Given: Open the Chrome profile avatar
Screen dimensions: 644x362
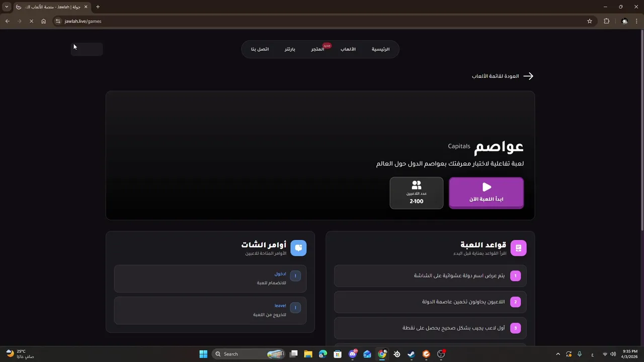Looking at the screenshot, I should tap(624, 21).
